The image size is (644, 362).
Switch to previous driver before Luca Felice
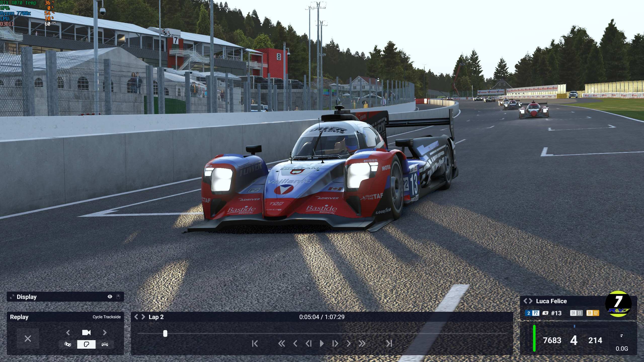[526, 301]
